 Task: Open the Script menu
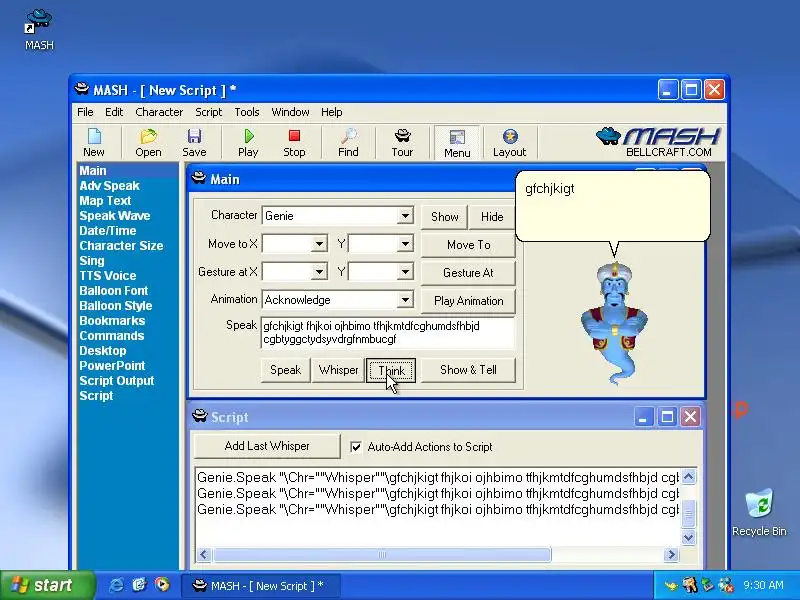209,112
